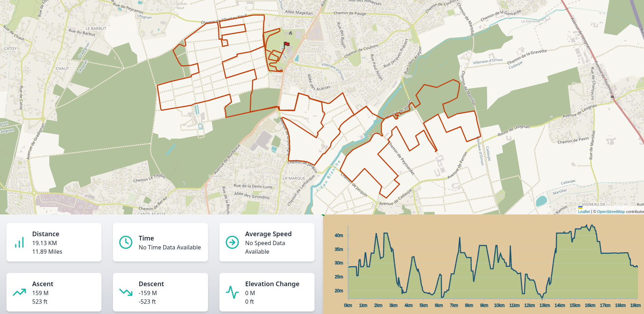Click the Ukrainian flag icon beside Leaflet

580,208
